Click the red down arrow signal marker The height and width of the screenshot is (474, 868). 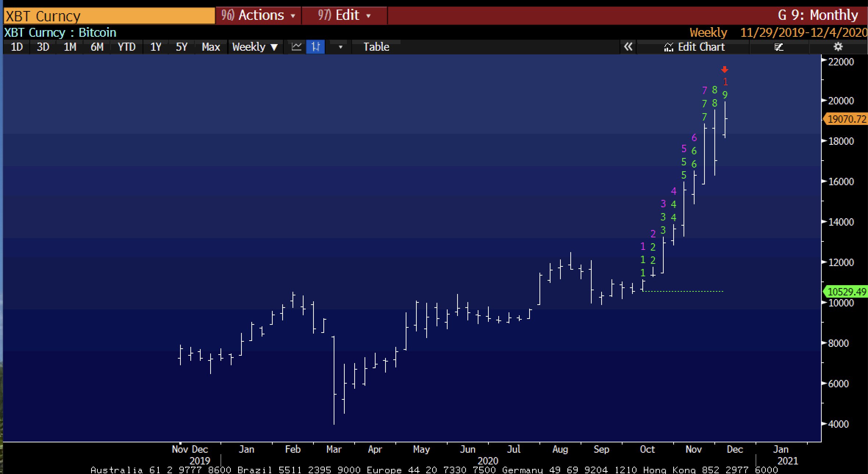click(725, 69)
